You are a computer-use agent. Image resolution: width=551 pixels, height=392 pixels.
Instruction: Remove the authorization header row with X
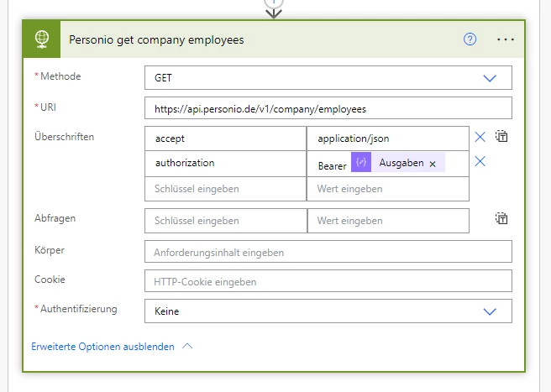[480, 161]
